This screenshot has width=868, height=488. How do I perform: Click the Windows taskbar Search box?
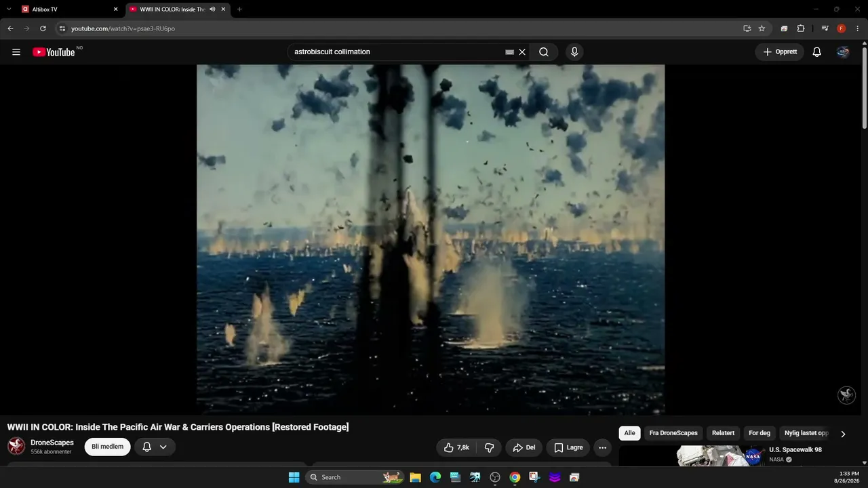355,477
